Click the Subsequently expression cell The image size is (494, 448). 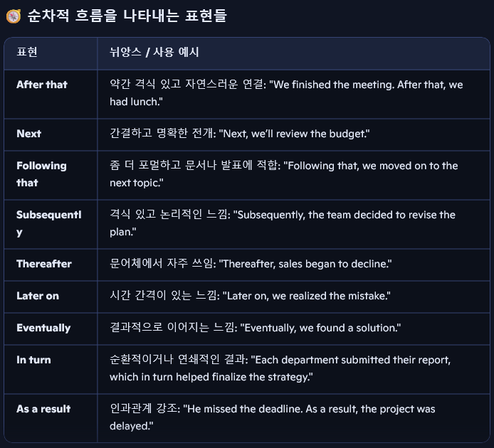49,223
